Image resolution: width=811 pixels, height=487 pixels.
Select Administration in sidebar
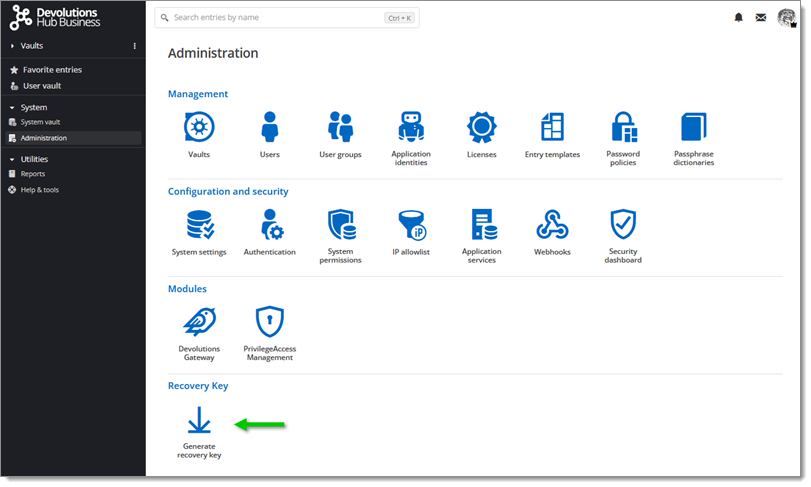click(72, 138)
